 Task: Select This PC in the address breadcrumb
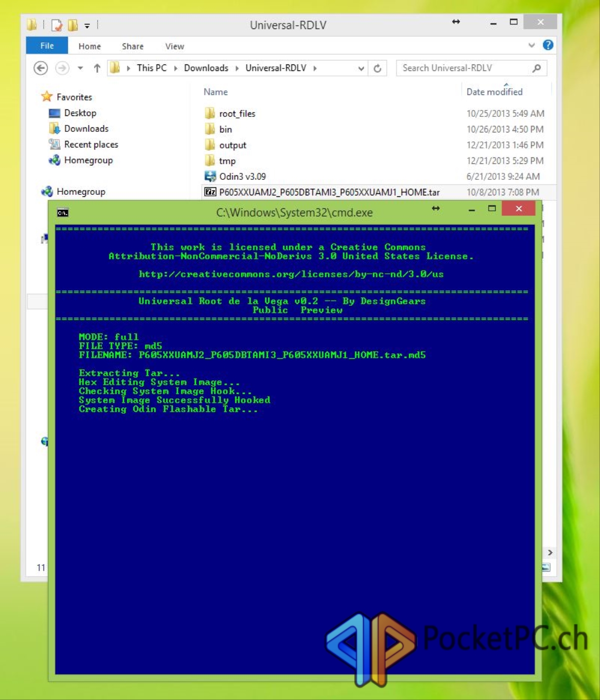(152, 68)
